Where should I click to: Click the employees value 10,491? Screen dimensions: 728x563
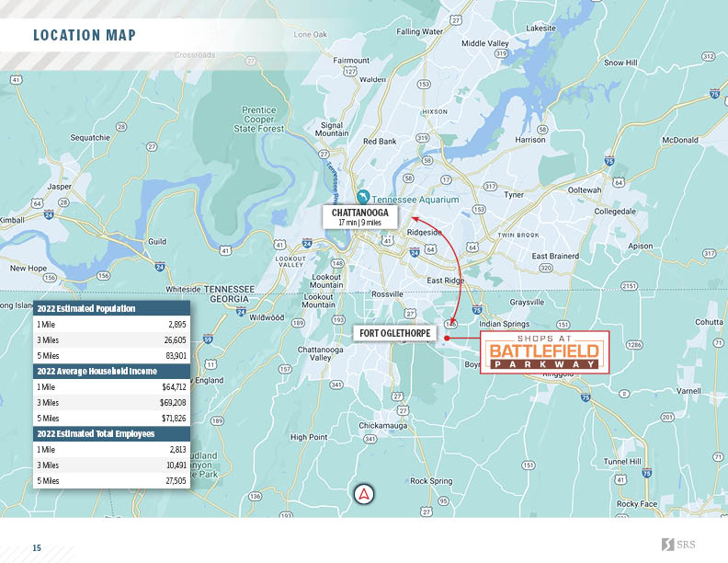pyautogui.click(x=176, y=465)
